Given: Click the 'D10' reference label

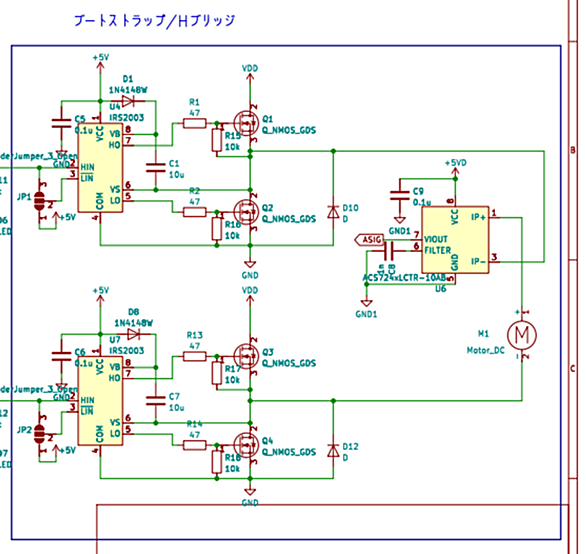Looking at the screenshot, I should [350, 208].
